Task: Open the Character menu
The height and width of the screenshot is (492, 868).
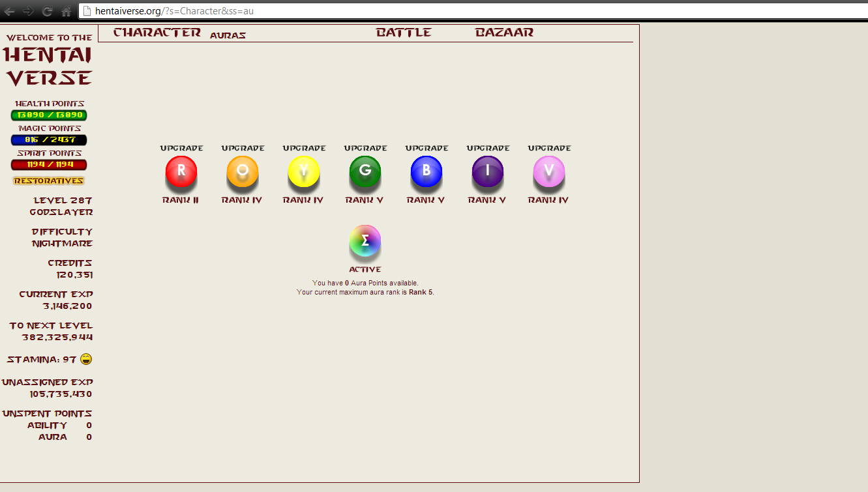Action: pyautogui.click(x=157, y=33)
